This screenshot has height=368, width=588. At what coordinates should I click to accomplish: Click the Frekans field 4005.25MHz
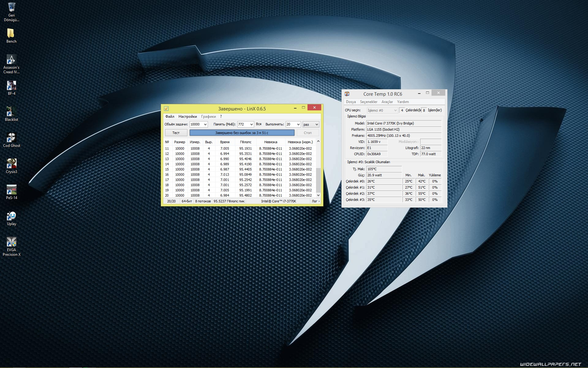404,136
